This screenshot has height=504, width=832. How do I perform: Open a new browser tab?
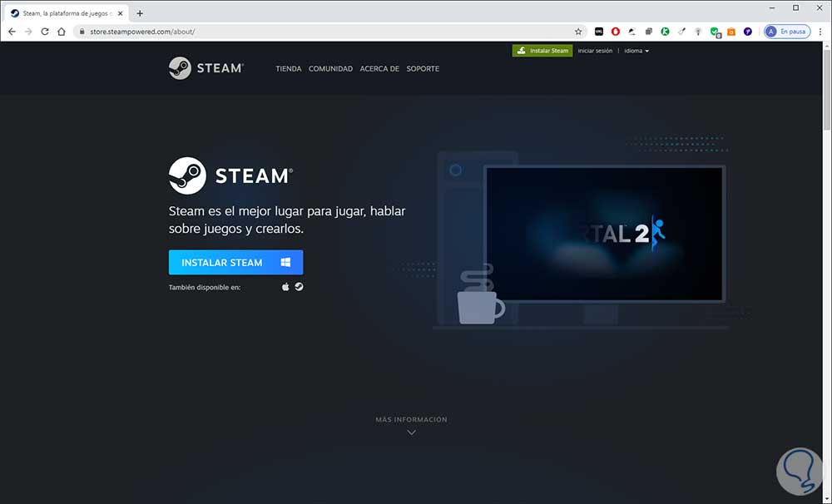coord(140,13)
